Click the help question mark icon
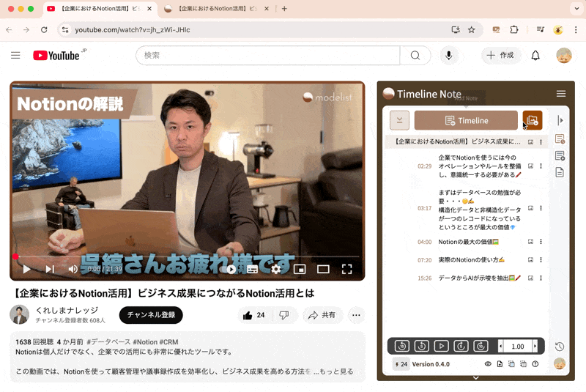Viewport: 586px width, 392px height. (x=535, y=364)
